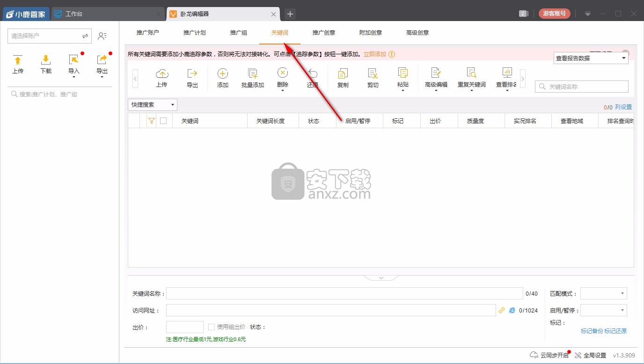Switch to the 推广账户 tab
The width and height of the screenshot is (644, 364).
148,33
